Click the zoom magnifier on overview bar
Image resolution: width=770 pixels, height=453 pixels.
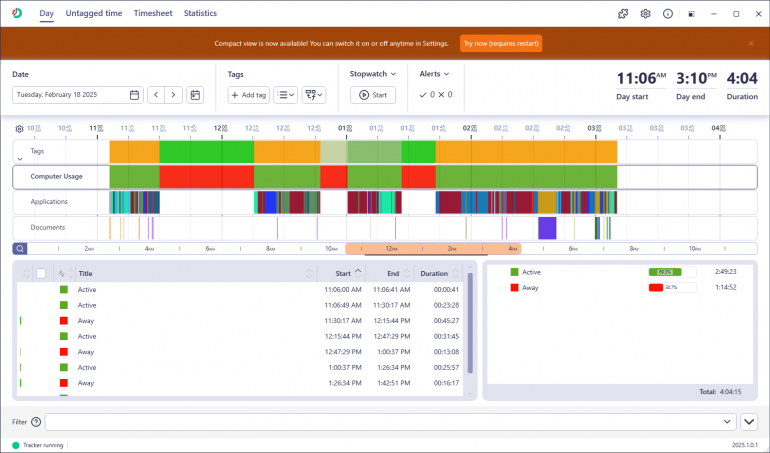(x=20, y=249)
